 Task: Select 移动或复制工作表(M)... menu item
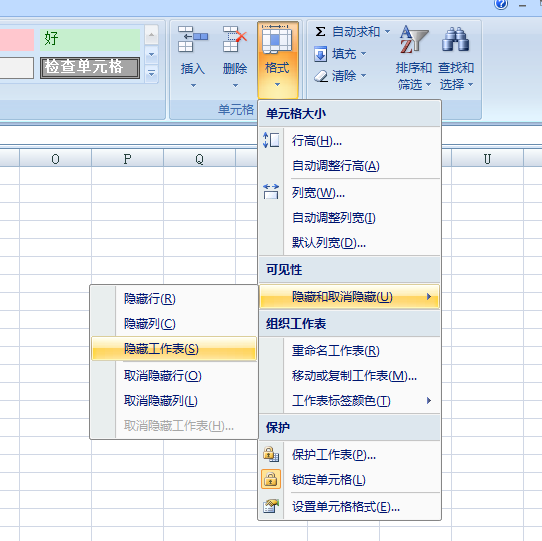349,376
